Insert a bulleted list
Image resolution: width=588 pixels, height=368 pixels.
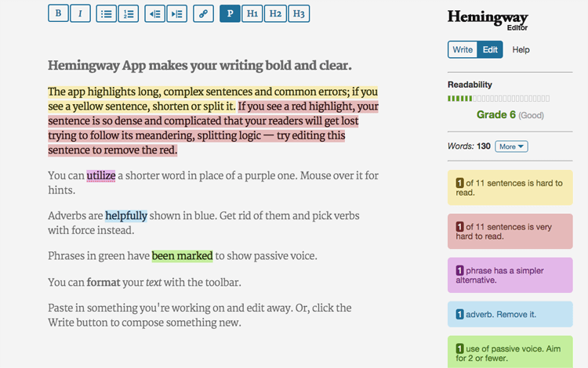pos(106,14)
